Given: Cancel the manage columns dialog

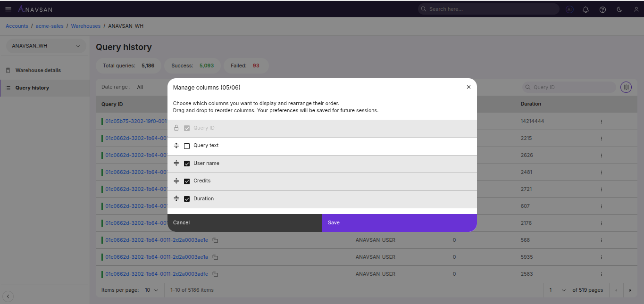Looking at the screenshot, I should click(244, 222).
